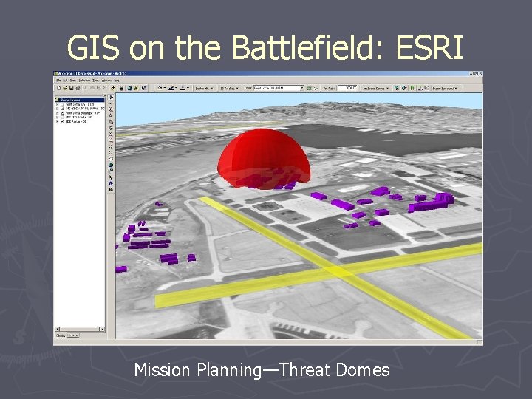532x399 pixels.
Task: Select the Zoom In magnifier tool
Action: pos(111,134)
